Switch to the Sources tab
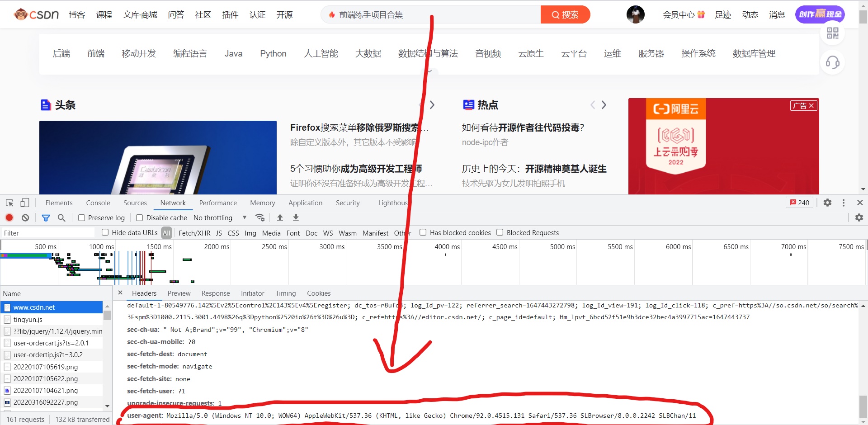 pyautogui.click(x=135, y=203)
